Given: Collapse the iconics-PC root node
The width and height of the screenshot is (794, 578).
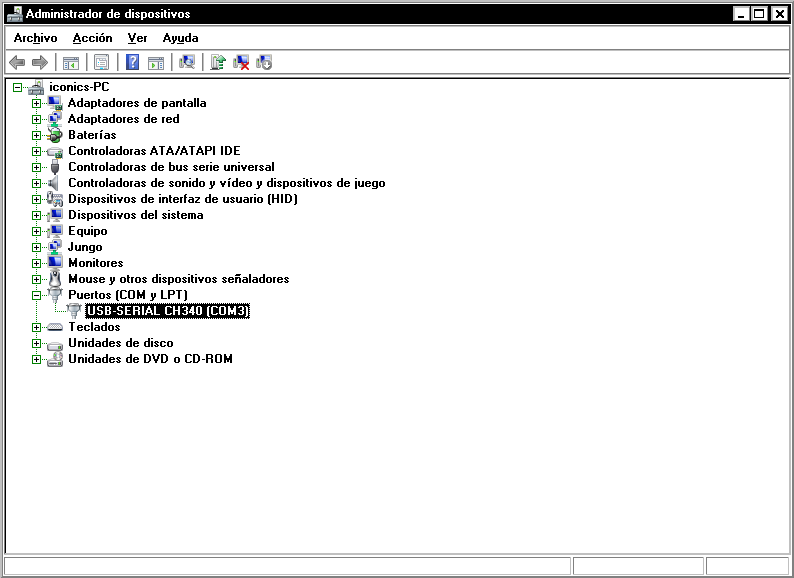Looking at the screenshot, I should click(x=18, y=88).
